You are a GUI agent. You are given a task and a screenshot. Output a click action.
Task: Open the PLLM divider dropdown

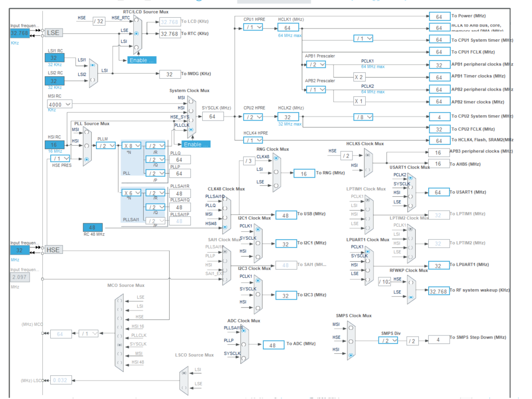point(105,146)
